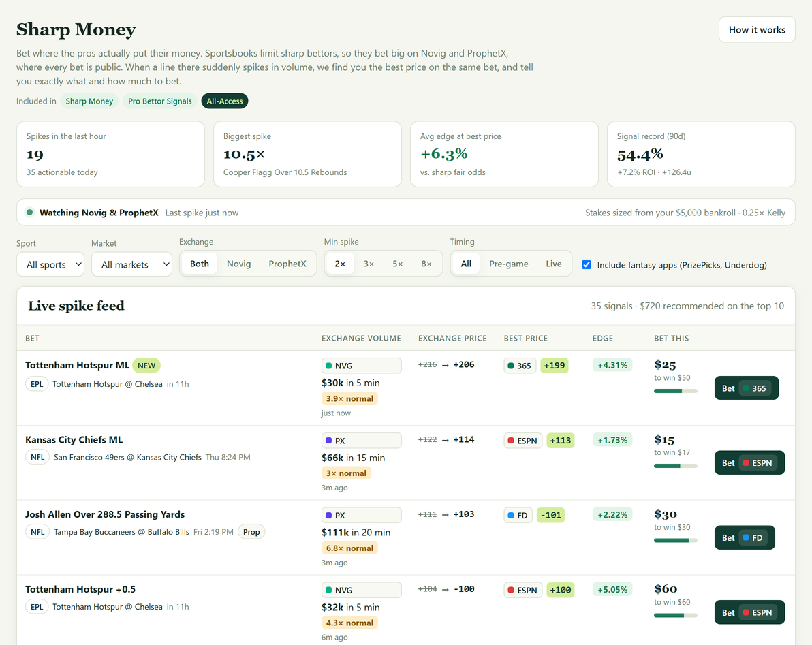812x645 pixels.
Task: Click the $15 stake progress bar
Action: click(x=675, y=466)
